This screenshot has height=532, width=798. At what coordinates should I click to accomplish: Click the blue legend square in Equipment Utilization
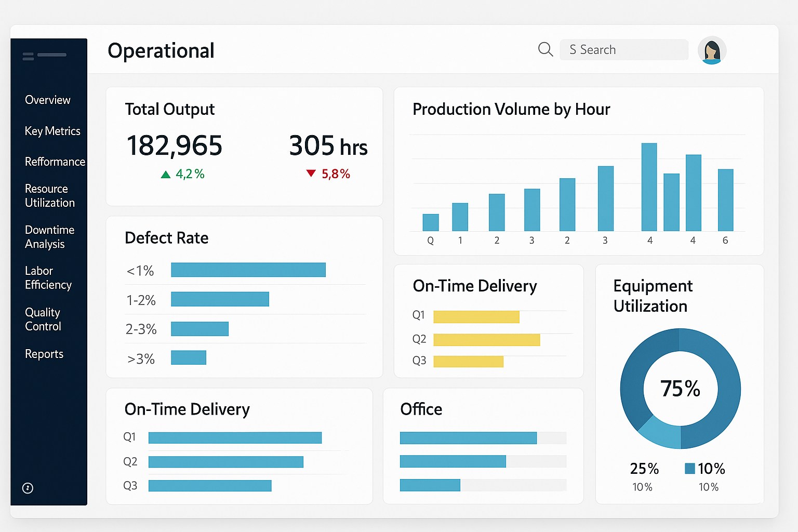(689, 468)
